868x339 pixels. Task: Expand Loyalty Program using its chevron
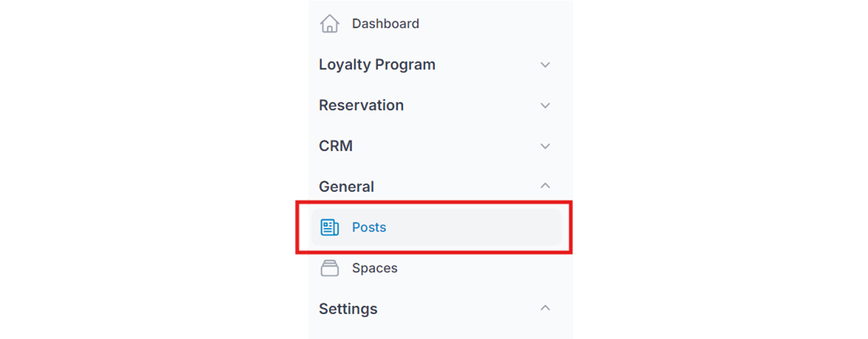click(x=545, y=65)
